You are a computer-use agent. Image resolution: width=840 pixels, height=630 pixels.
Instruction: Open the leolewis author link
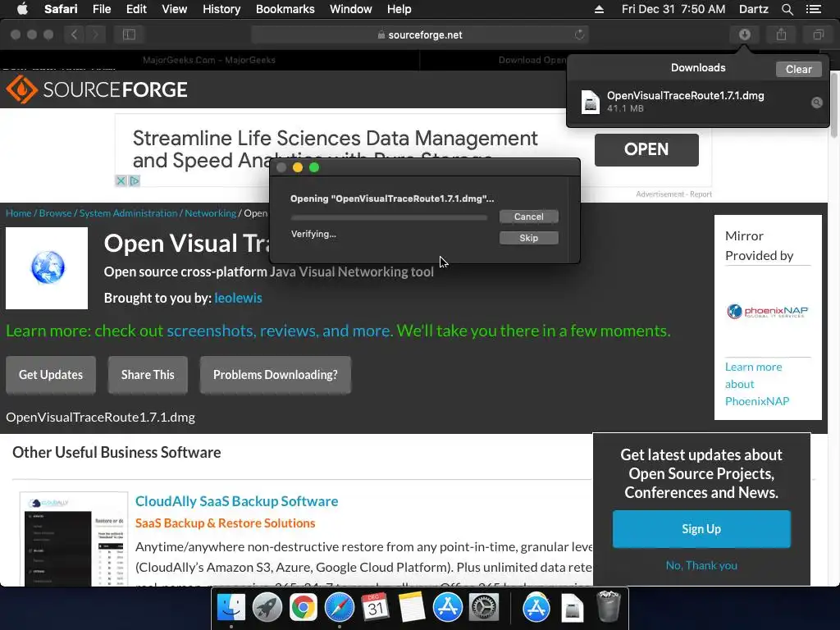point(238,298)
